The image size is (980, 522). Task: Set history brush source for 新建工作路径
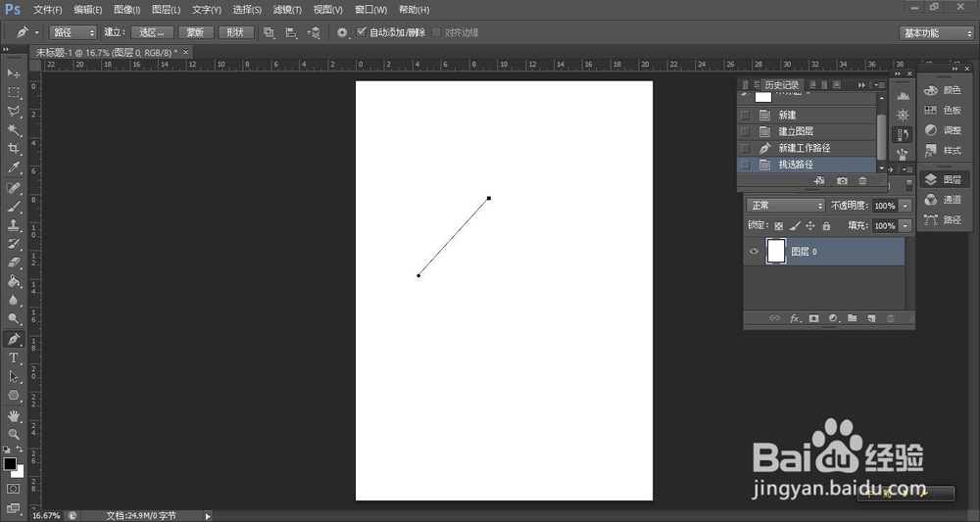click(x=745, y=148)
